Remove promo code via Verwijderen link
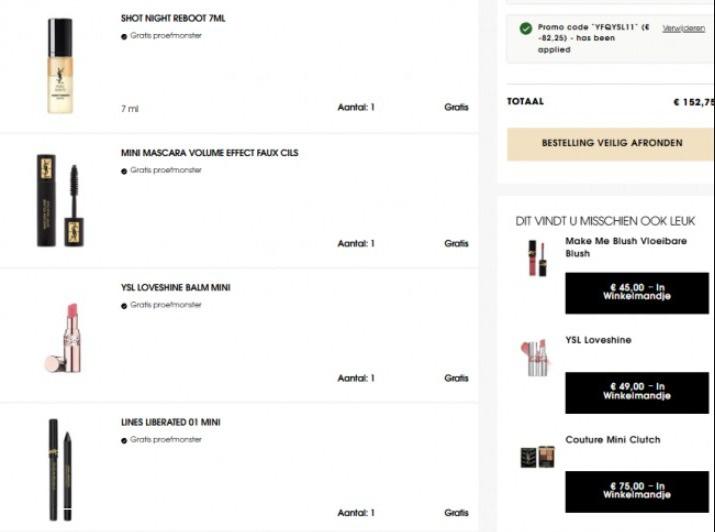Image resolution: width=715 pixels, height=532 pixels. [683, 28]
